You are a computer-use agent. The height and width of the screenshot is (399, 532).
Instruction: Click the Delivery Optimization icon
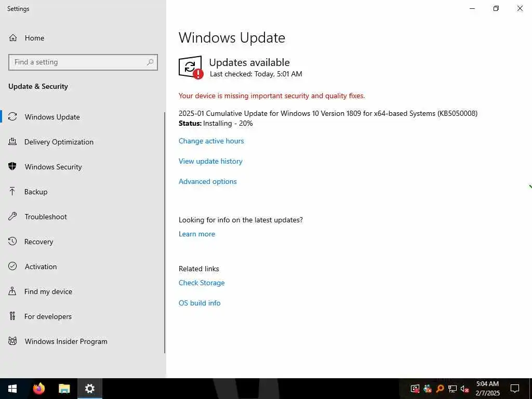(12, 141)
